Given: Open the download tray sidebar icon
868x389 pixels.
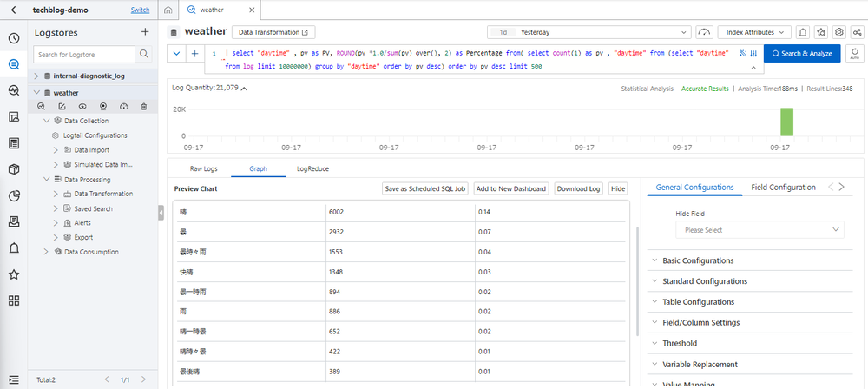Looking at the screenshot, I should point(14,222).
